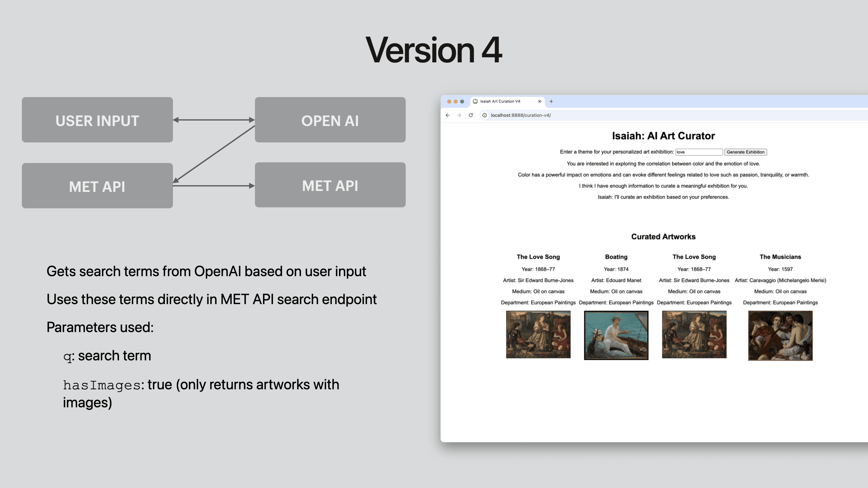Viewport: 868px width, 488px height.
Task: Click the site information icon
Action: click(484, 115)
